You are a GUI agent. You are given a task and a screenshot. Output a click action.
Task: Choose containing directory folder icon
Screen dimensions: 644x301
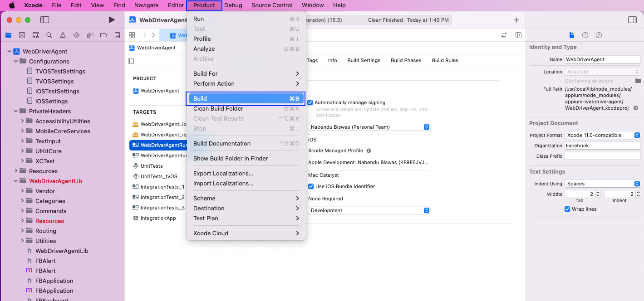click(638, 81)
